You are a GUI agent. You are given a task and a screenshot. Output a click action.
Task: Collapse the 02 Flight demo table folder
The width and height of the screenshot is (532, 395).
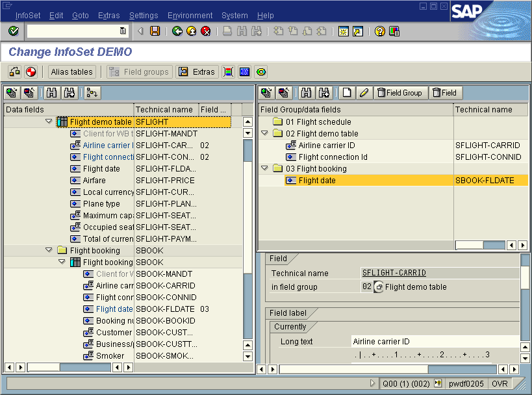[x=265, y=133]
